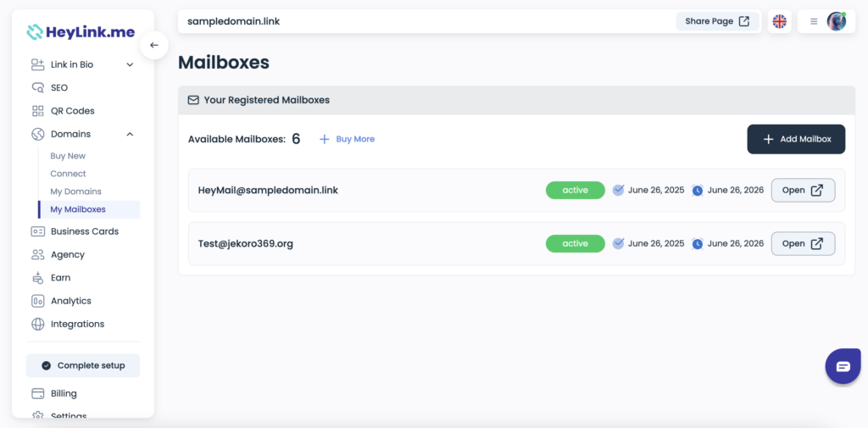This screenshot has width=868, height=428.
Task: Click expiry clock icon in Test@jekoro369.org row
Action: pos(698,243)
